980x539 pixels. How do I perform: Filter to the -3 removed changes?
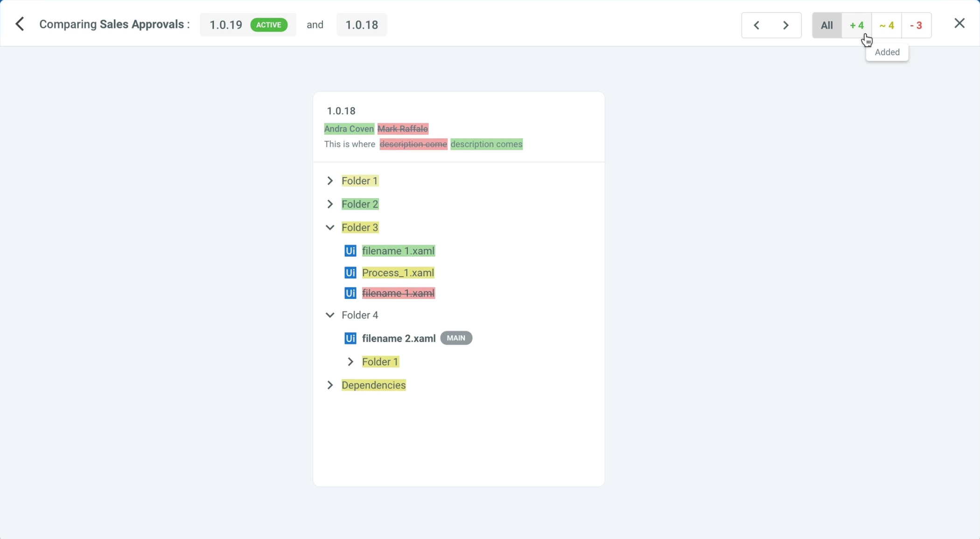pyautogui.click(x=916, y=25)
